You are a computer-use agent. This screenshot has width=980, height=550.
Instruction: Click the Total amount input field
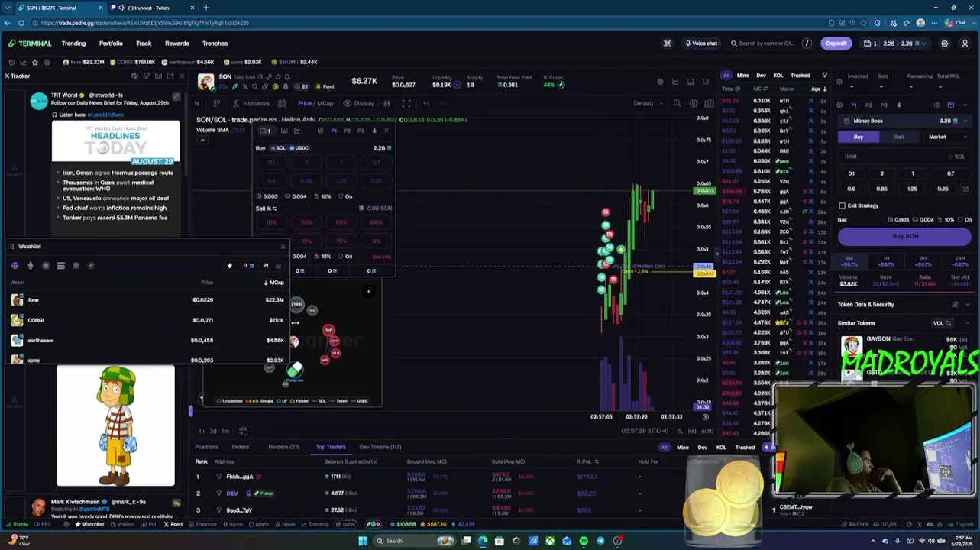coord(905,157)
